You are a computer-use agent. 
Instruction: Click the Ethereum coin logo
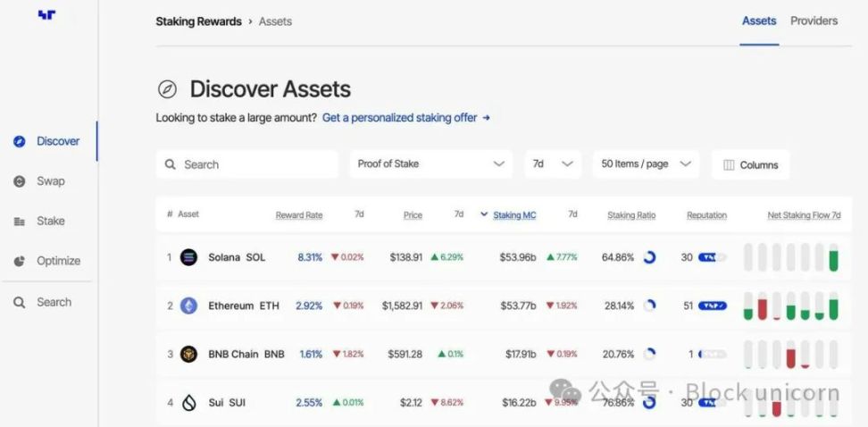pos(188,306)
